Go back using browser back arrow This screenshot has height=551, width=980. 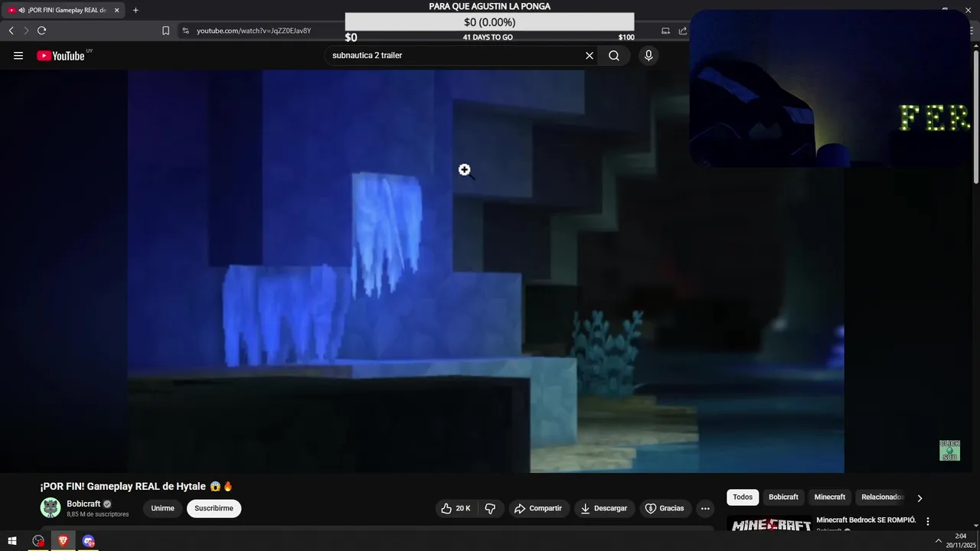click(11, 31)
